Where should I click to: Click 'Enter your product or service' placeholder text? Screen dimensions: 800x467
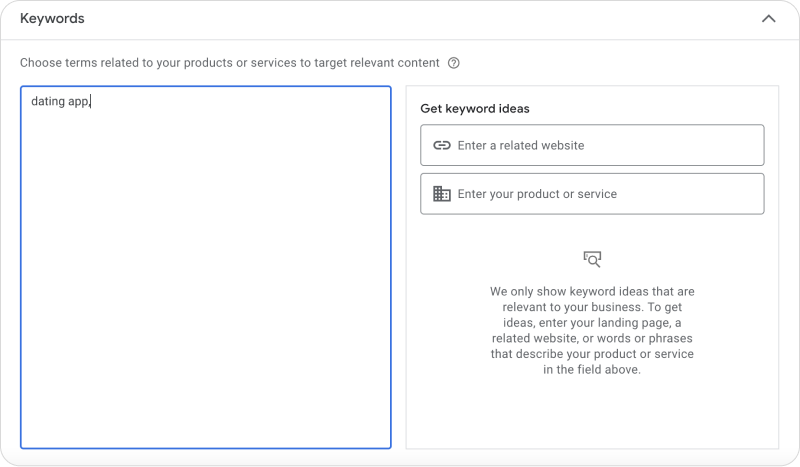click(537, 194)
